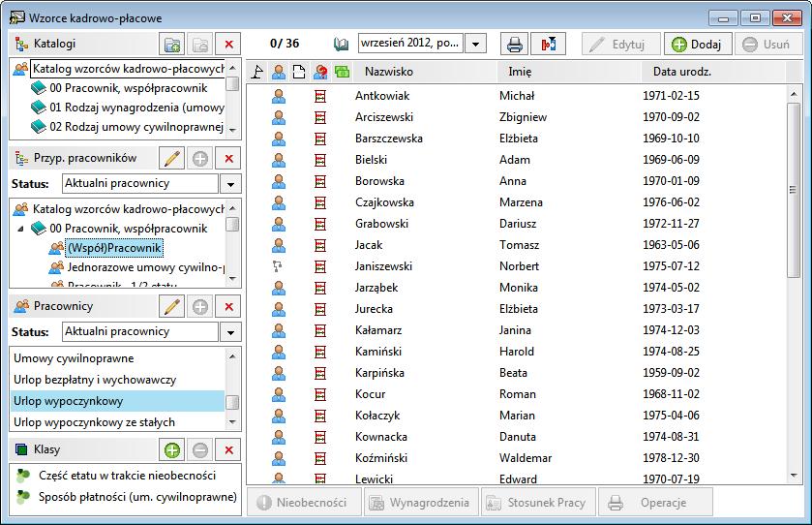Click Janiszewski's structure status icon
Screen dimensions: 812x525
coord(278,266)
